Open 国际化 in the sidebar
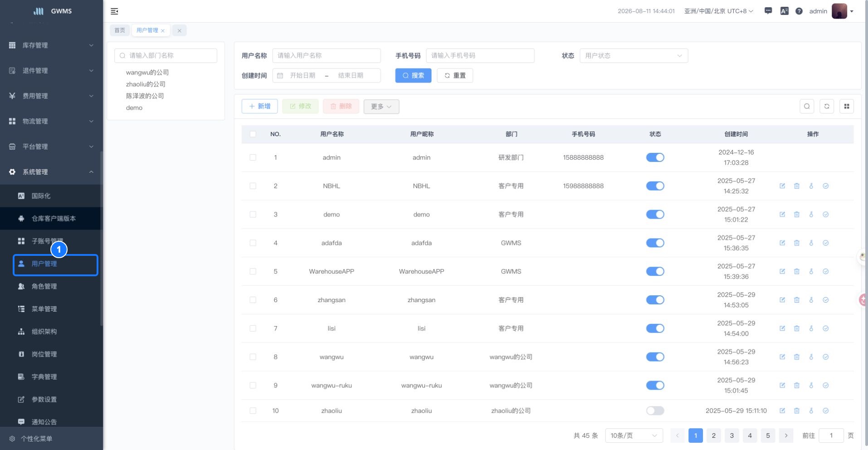 (52, 196)
